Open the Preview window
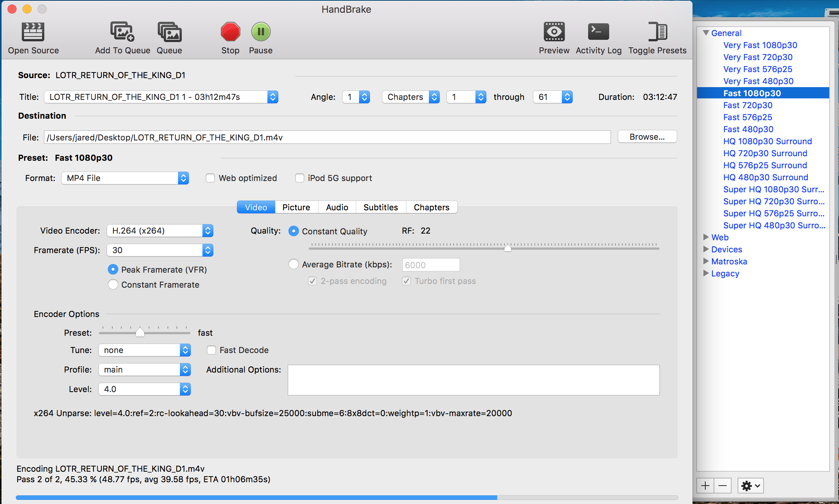Image resolution: width=839 pixels, height=504 pixels. (554, 32)
